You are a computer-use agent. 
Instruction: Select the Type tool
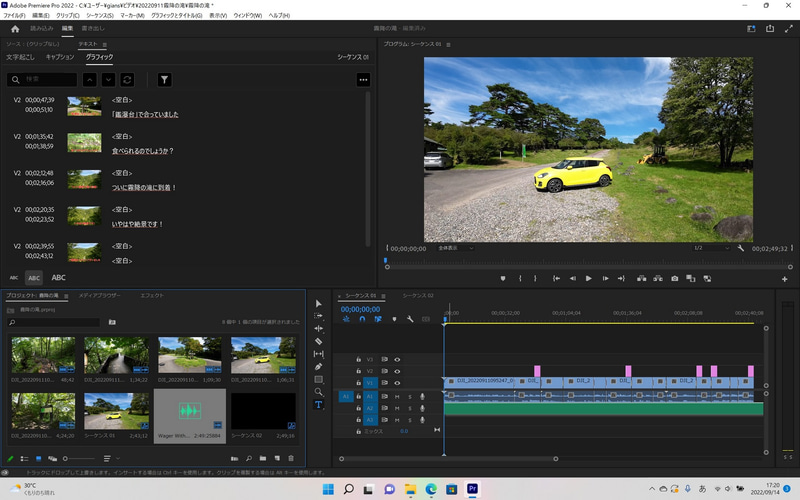coord(319,405)
